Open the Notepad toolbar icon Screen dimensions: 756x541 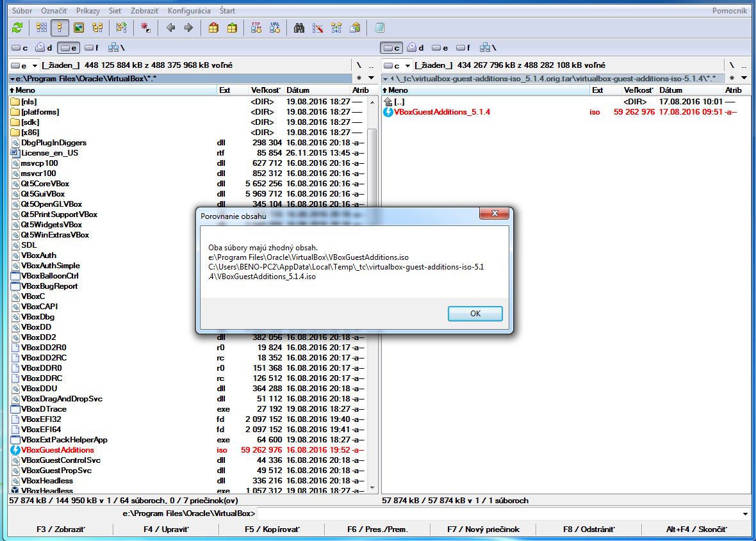point(379,28)
